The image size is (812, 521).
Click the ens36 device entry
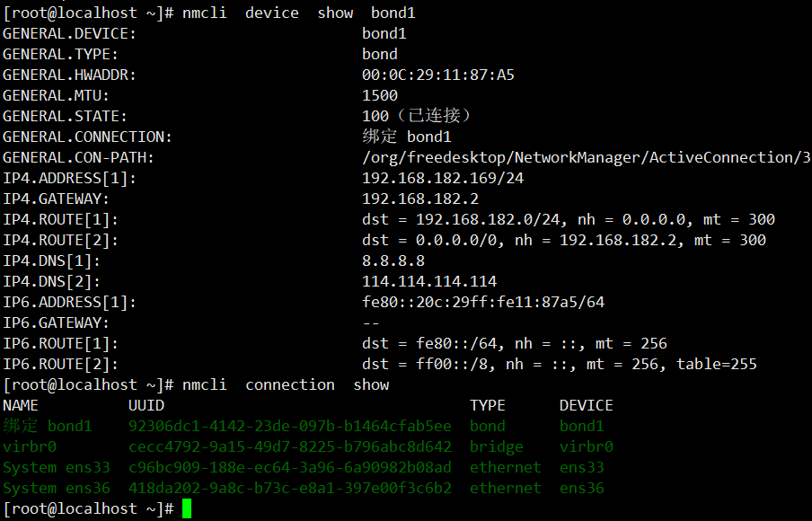pos(581,489)
